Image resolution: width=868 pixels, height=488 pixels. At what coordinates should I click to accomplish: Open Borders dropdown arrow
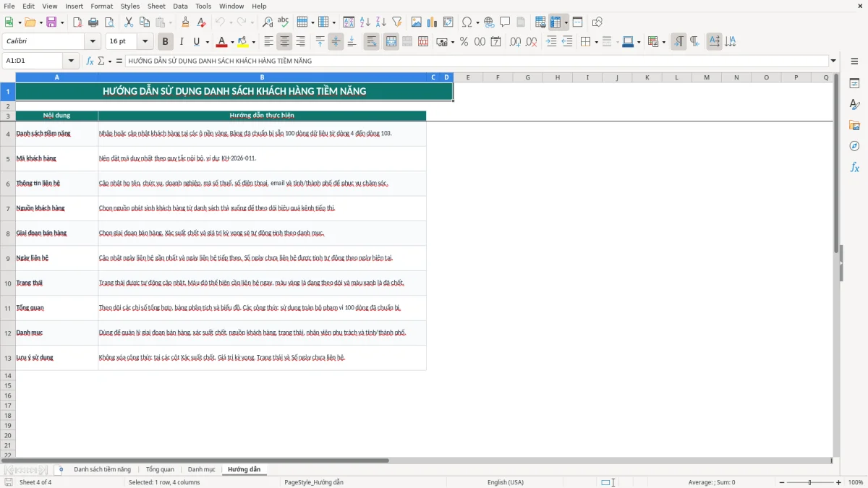click(596, 42)
